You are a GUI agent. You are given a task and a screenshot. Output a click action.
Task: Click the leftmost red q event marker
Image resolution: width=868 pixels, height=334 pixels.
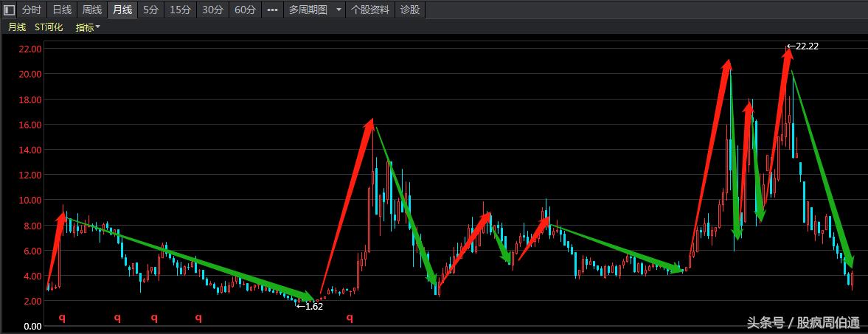pos(62,318)
